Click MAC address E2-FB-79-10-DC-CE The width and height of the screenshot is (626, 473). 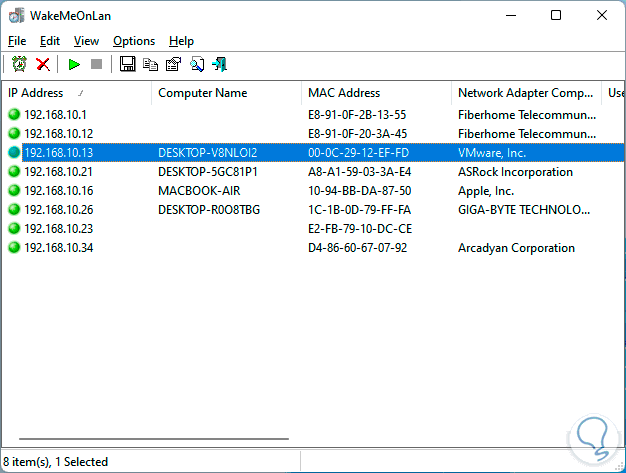[360, 228]
